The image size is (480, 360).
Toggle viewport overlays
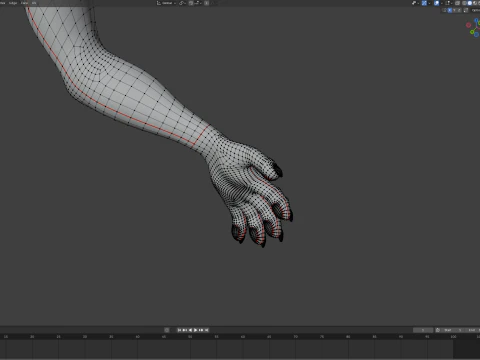[x=436, y=3]
